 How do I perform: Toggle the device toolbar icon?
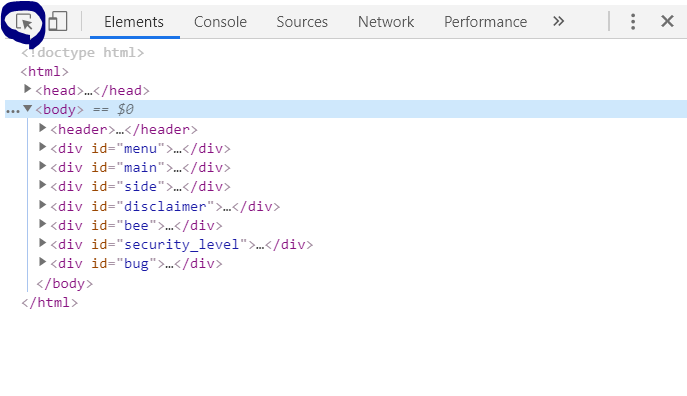(57, 21)
